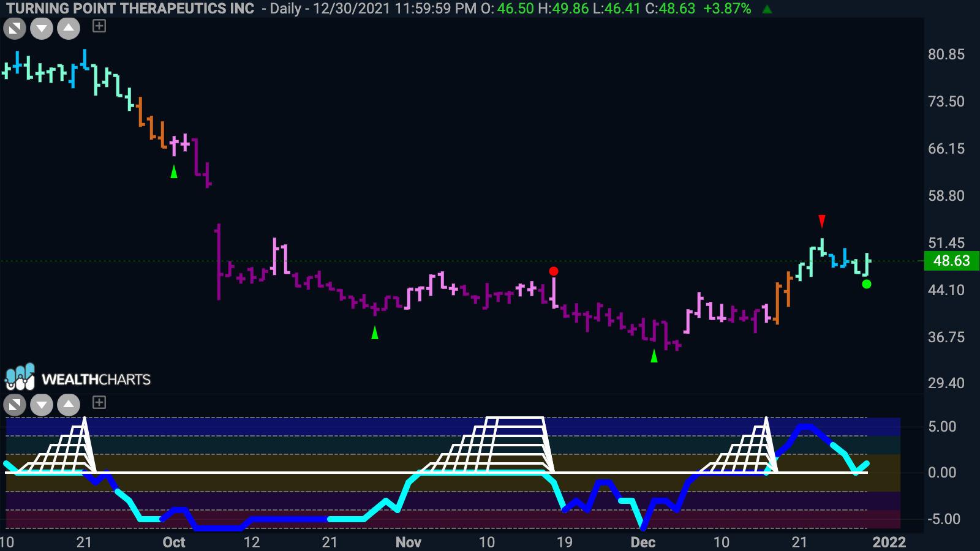
Task: Click the oscillator pane diagonal resize icon
Action: [15, 405]
